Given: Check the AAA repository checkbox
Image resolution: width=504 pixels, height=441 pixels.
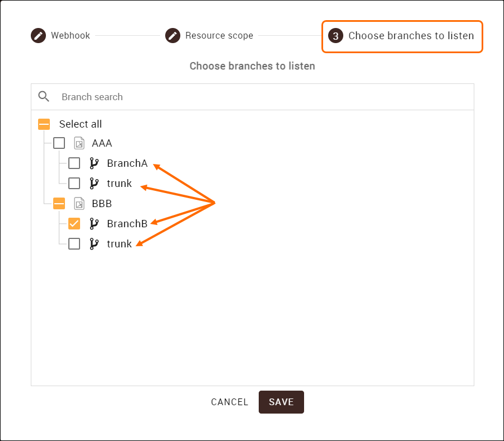Looking at the screenshot, I should [x=59, y=143].
